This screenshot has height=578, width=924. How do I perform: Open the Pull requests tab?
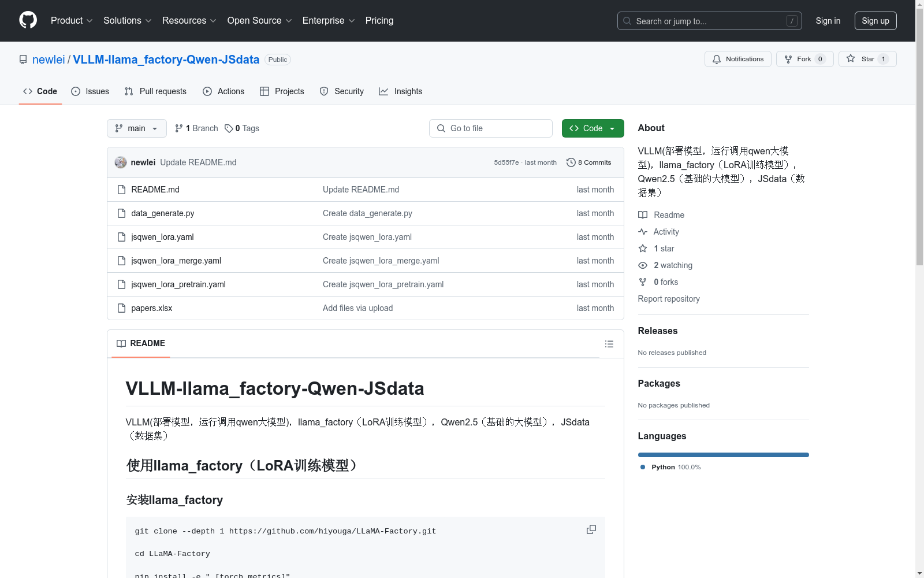pyautogui.click(x=155, y=91)
